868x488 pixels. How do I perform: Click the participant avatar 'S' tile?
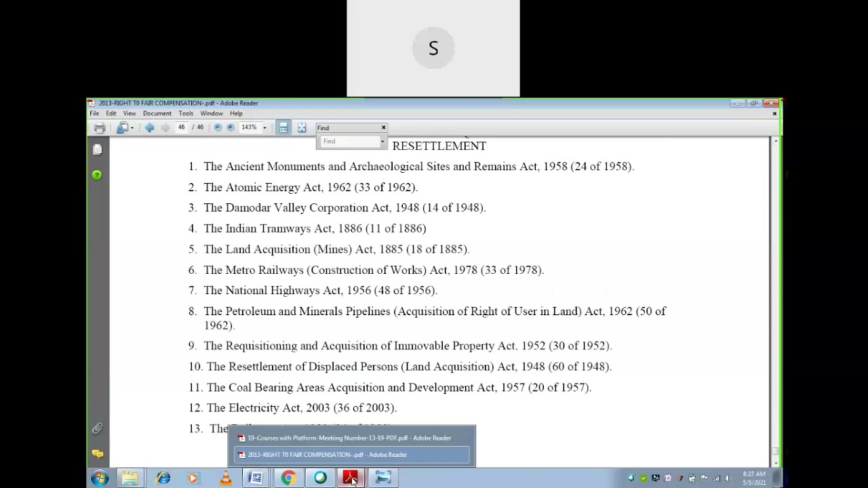click(433, 49)
